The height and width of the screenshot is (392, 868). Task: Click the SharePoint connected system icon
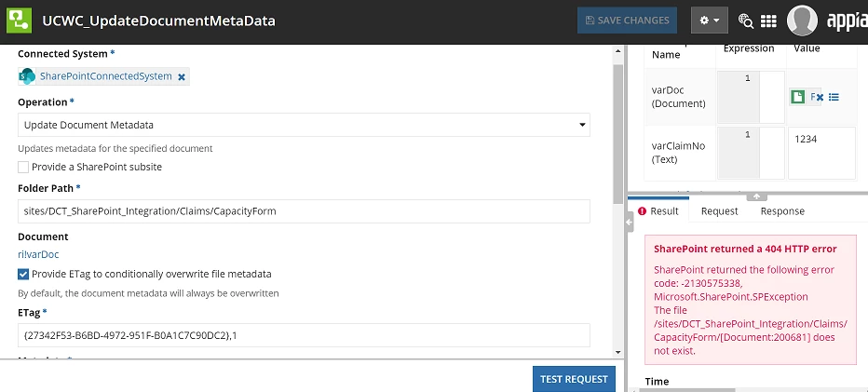pyautogui.click(x=27, y=77)
